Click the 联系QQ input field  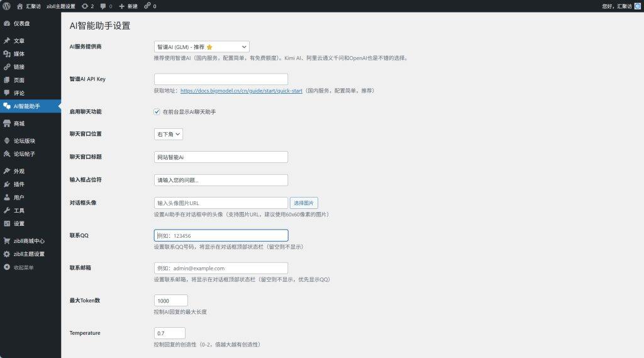221,235
